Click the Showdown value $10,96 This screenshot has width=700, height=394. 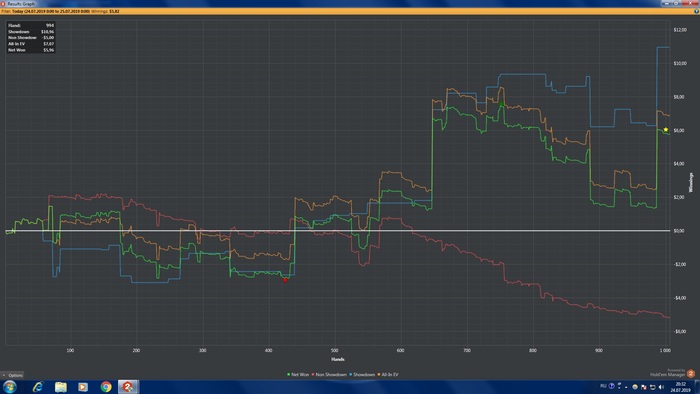click(47, 32)
